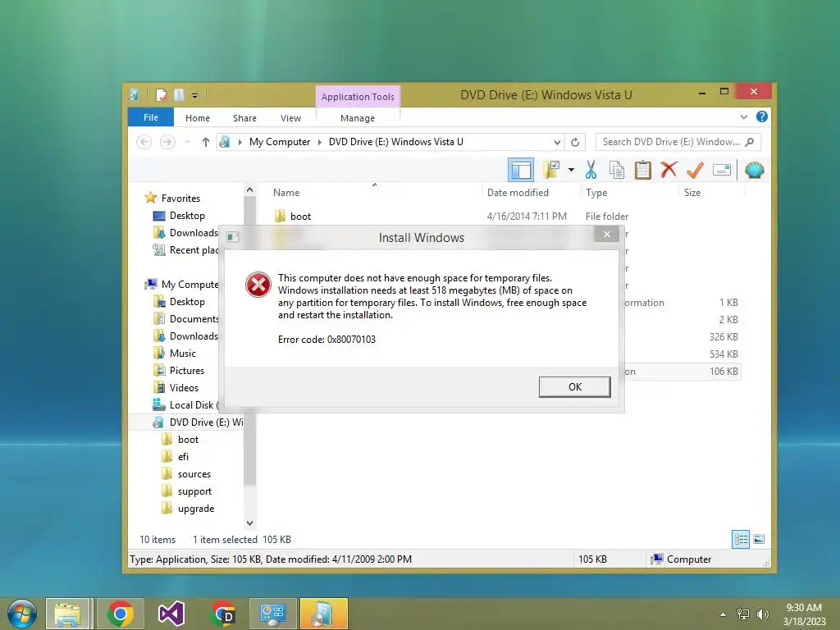The image size is (840, 630).
Task: Sort by Date modified column
Action: pyautogui.click(x=518, y=193)
